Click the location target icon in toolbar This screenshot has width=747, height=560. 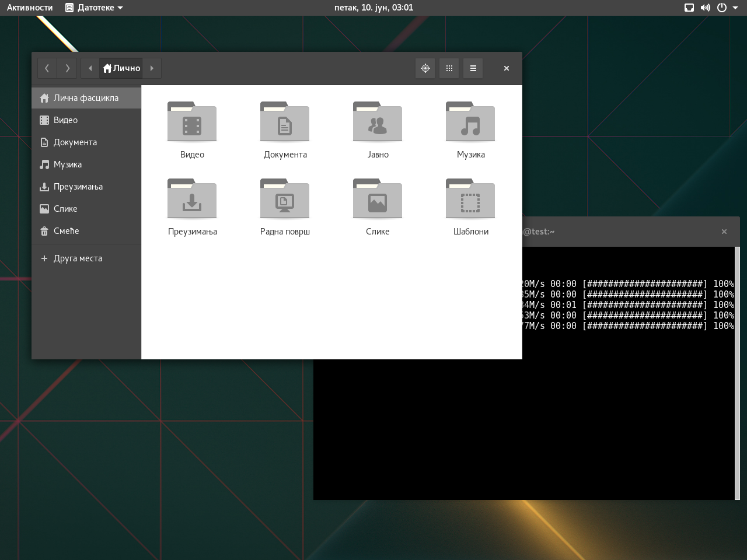pyautogui.click(x=425, y=68)
